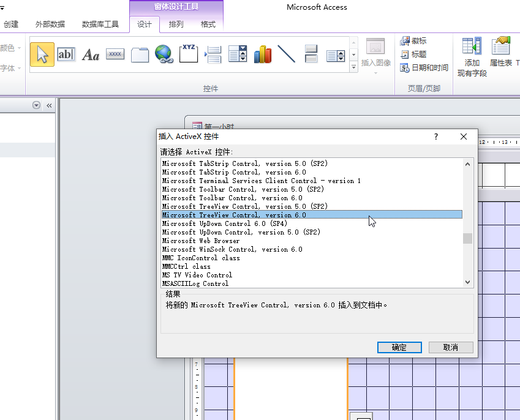Select MS TV Video Control entry
The width and height of the screenshot is (520, 420).
[312, 275]
